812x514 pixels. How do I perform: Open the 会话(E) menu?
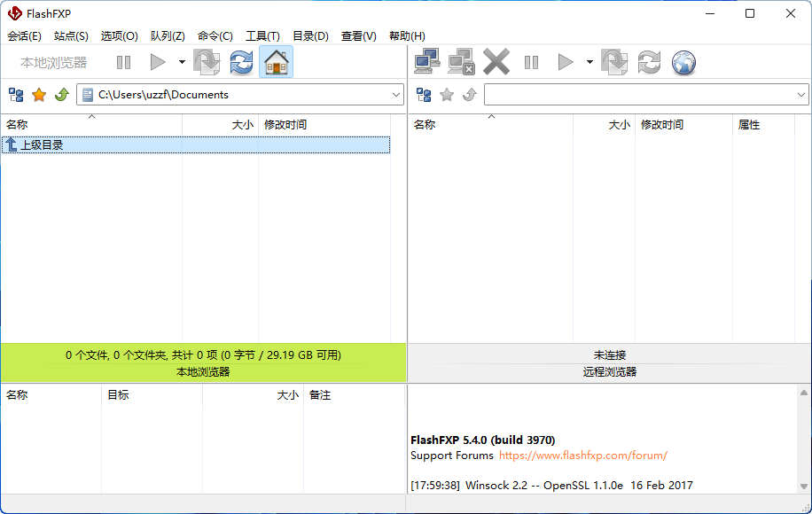(x=24, y=36)
